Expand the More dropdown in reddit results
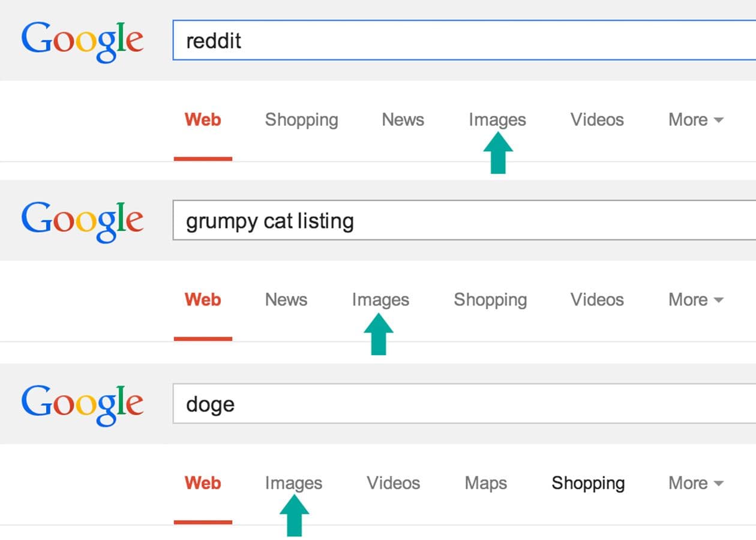Viewport: 756px width, 540px height. (x=695, y=120)
